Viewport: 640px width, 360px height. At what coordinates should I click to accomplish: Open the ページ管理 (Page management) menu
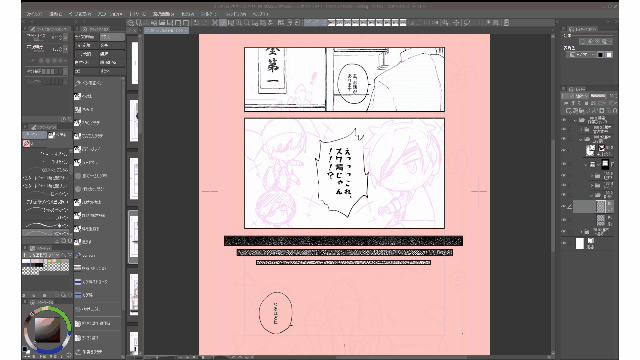click(x=80, y=14)
